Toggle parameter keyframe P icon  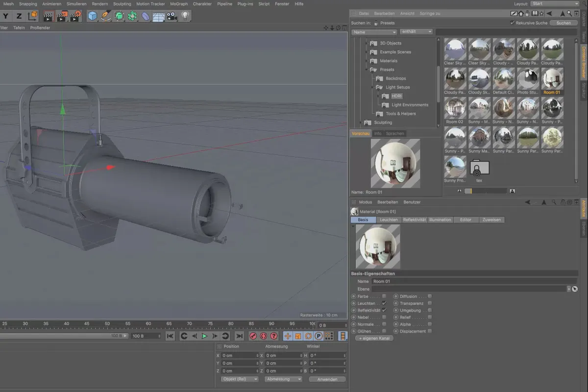(x=318, y=336)
